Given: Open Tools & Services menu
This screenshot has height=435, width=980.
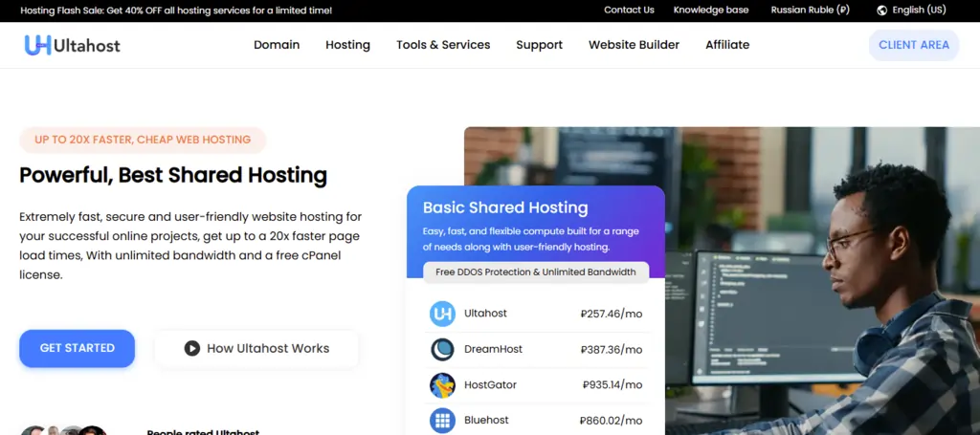Looking at the screenshot, I should (x=443, y=45).
